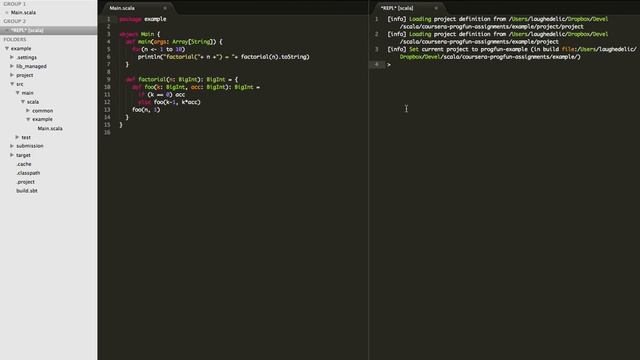Click the 'else foo(k-1, k*acc)' line
The width and height of the screenshot is (640, 360).
tap(169, 102)
